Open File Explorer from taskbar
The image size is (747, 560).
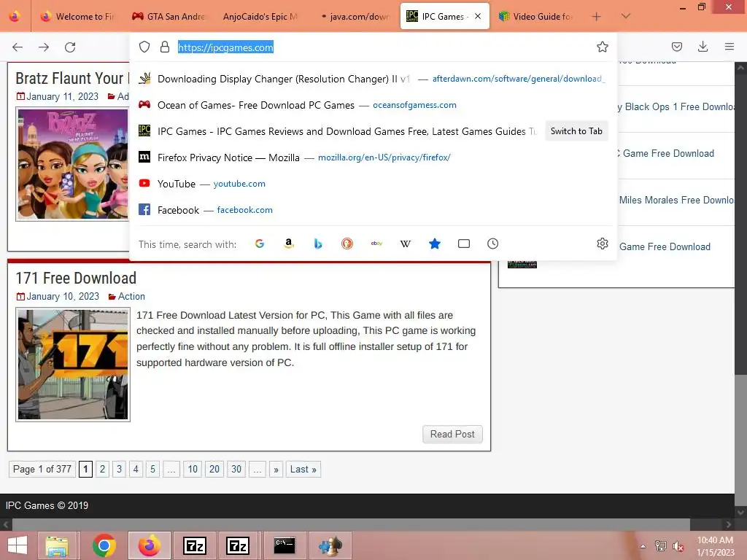[x=57, y=545]
